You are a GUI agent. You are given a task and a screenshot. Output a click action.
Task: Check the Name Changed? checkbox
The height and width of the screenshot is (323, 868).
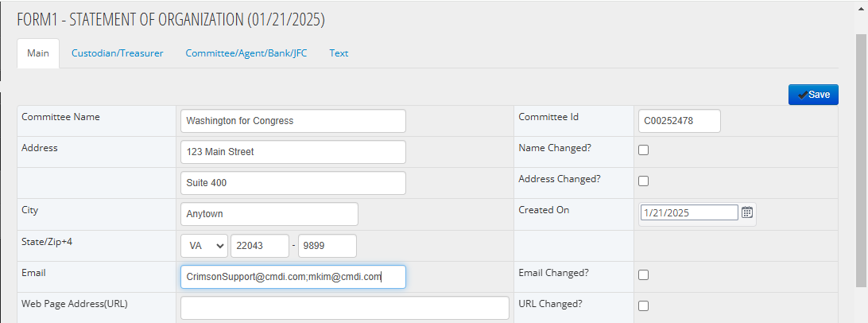pyautogui.click(x=643, y=150)
